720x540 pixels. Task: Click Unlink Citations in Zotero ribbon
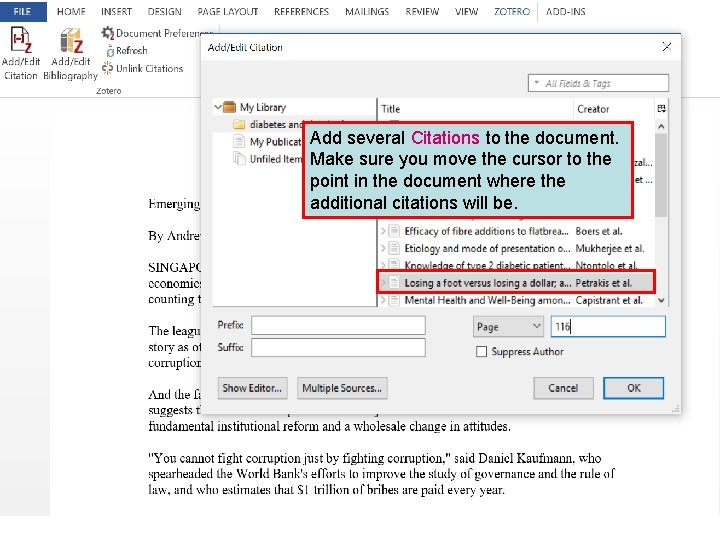click(143, 68)
